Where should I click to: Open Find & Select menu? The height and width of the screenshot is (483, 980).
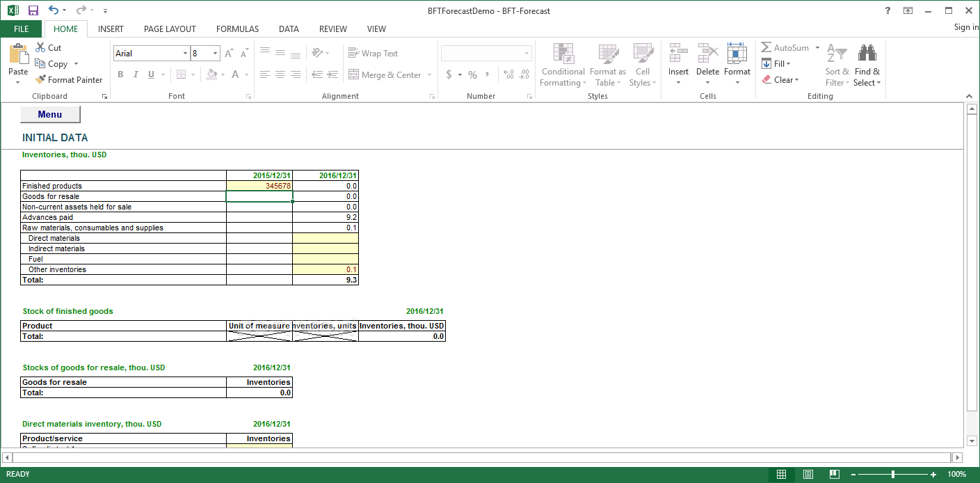click(x=867, y=65)
